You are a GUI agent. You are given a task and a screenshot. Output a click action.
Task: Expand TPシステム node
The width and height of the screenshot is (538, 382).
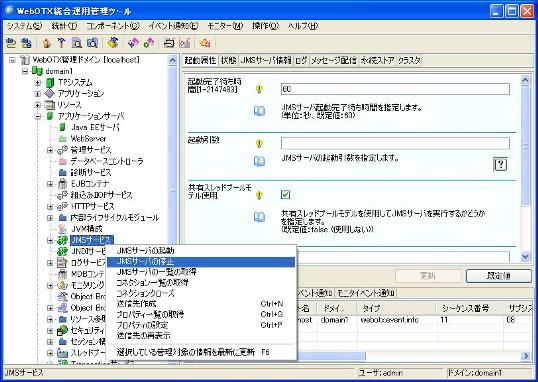click(x=38, y=83)
